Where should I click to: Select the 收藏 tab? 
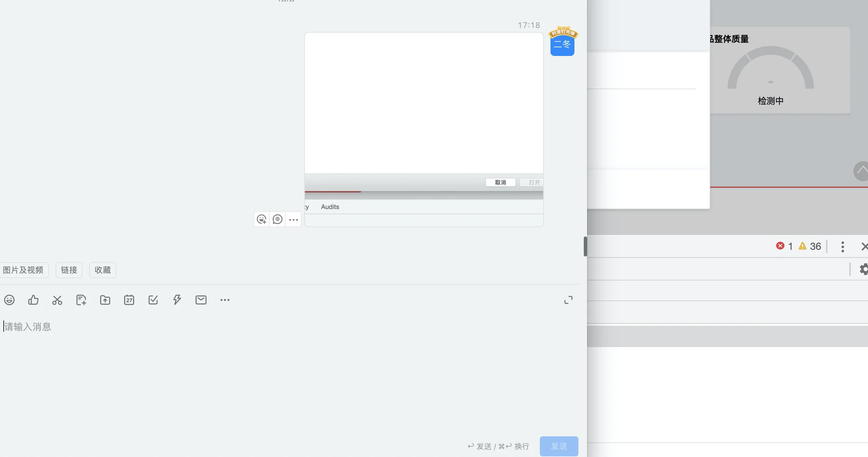(103, 270)
